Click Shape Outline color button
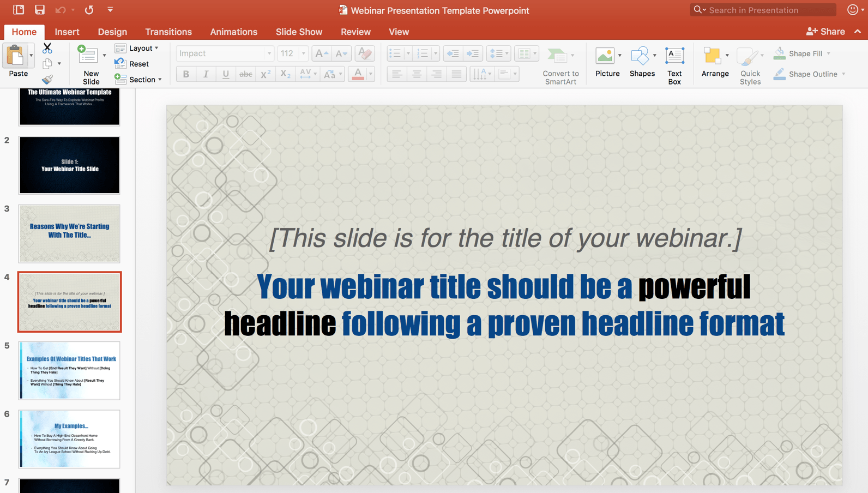This screenshot has height=493, width=868. [x=809, y=74]
